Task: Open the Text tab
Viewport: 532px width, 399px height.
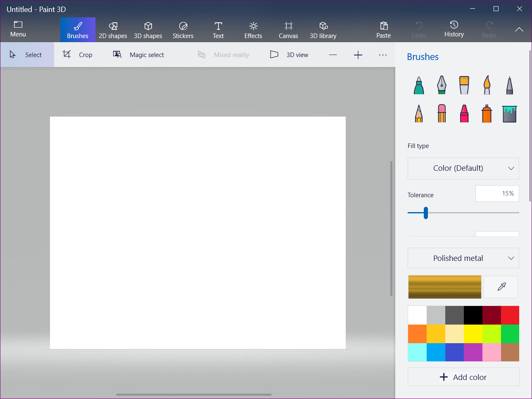Action: click(218, 30)
